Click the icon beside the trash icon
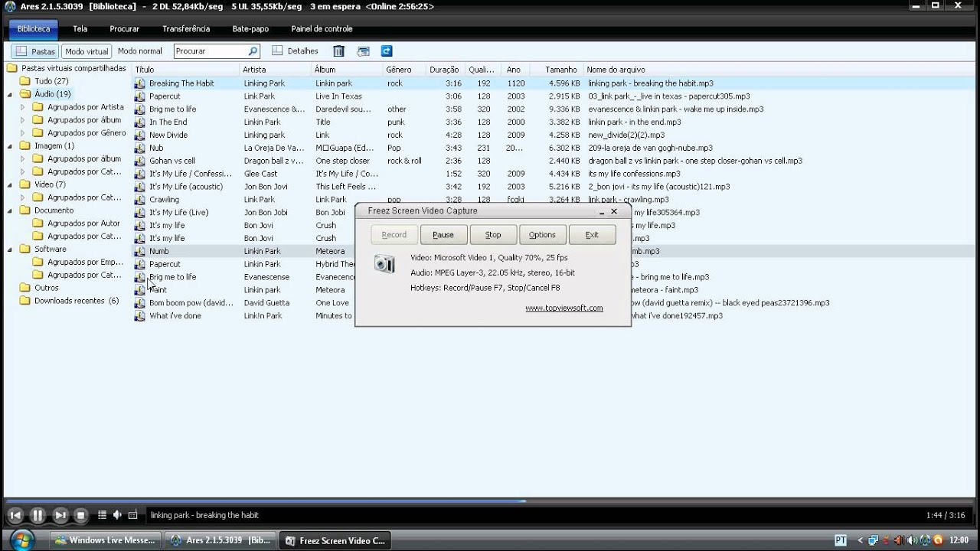Image resolution: width=980 pixels, height=551 pixels. 363,51
